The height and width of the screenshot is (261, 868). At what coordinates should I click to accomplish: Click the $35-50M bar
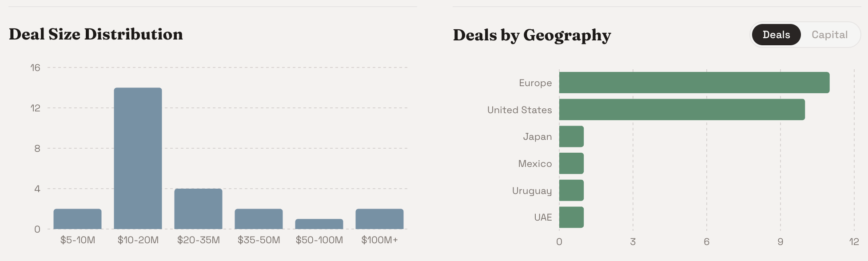click(x=259, y=219)
